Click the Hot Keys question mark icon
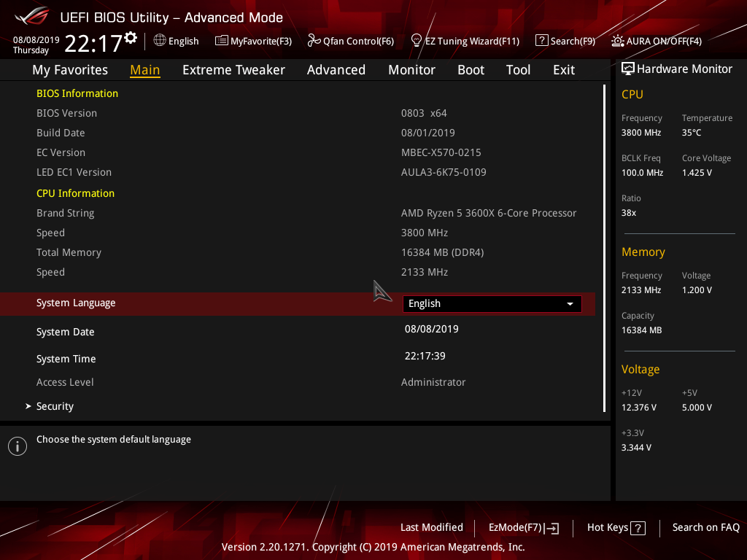Viewport: 747px width, 560px height. point(638,527)
